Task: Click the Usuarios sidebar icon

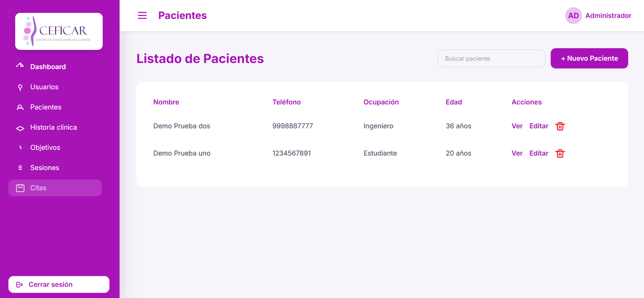Action: 20,87
